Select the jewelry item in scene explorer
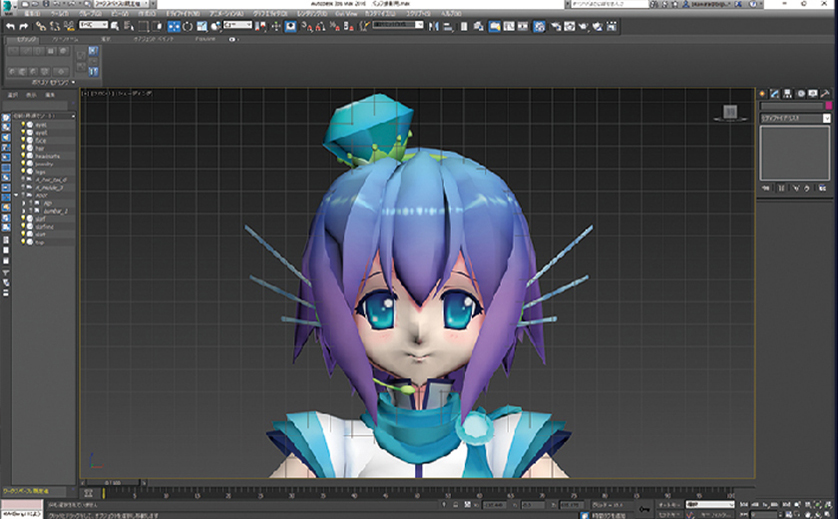This screenshot has height=519, width=838. (44, 164)
